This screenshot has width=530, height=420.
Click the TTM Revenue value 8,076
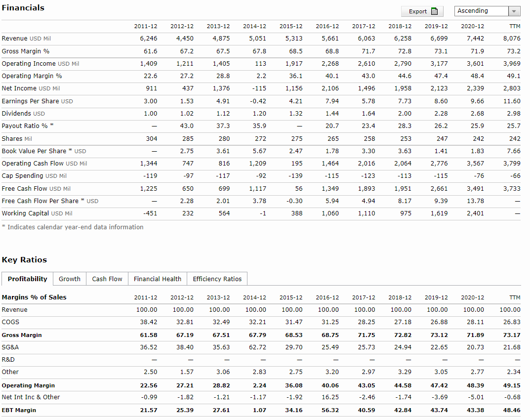512,39
